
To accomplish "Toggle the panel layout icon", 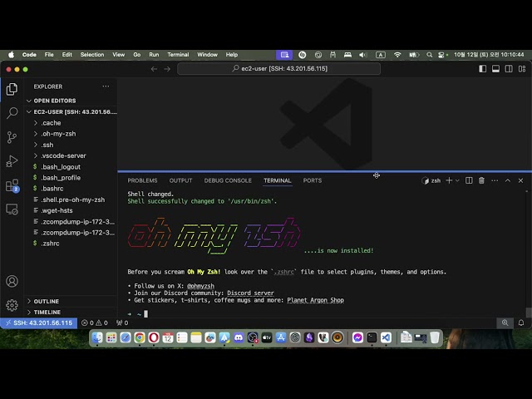I will [x=495, y=69].
